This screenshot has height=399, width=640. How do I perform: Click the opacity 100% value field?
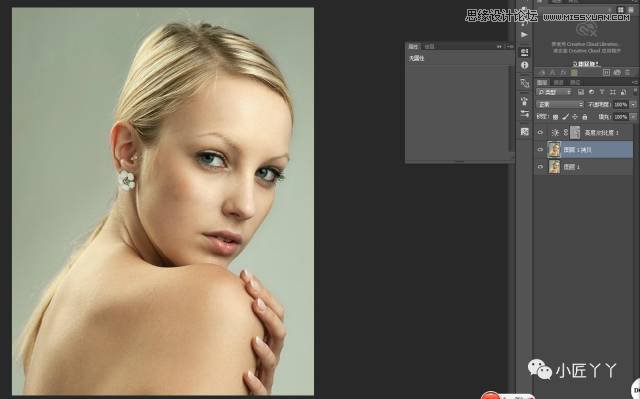pyautogui.click(x=621, y=104)
